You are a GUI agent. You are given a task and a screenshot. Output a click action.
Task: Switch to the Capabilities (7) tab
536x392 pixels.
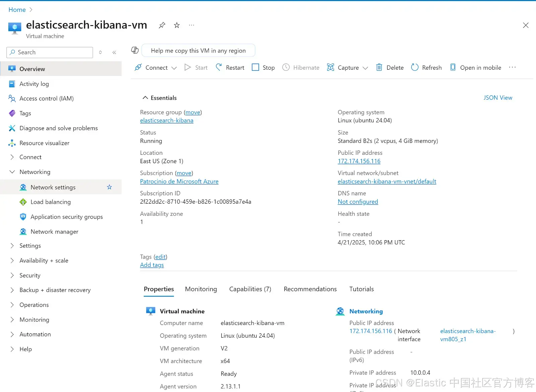(x=250, y=289)
